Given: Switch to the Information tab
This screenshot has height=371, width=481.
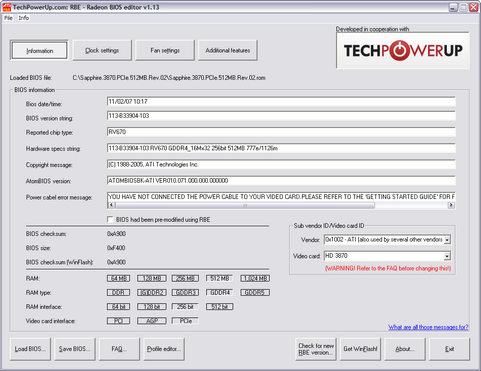Looking at the screenshot, I should 39,51.
